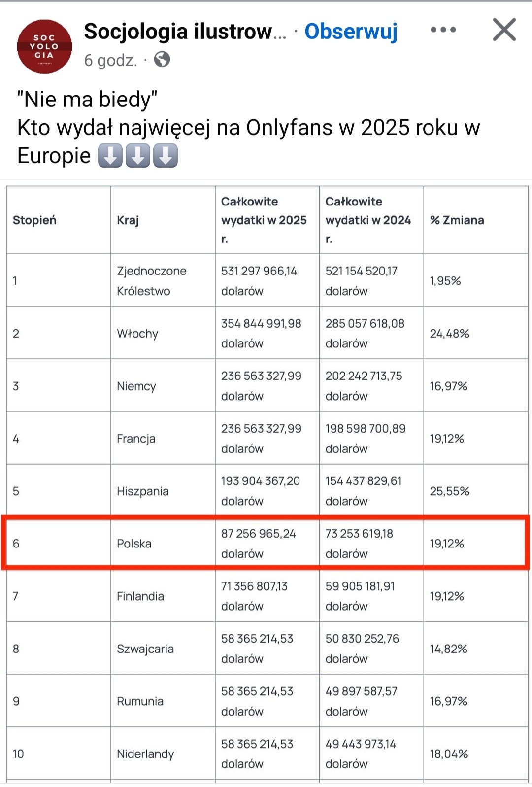This screenshot has width=532, height=787.
Task: Open the three-dot post options menu
Action: click(443, 30)
